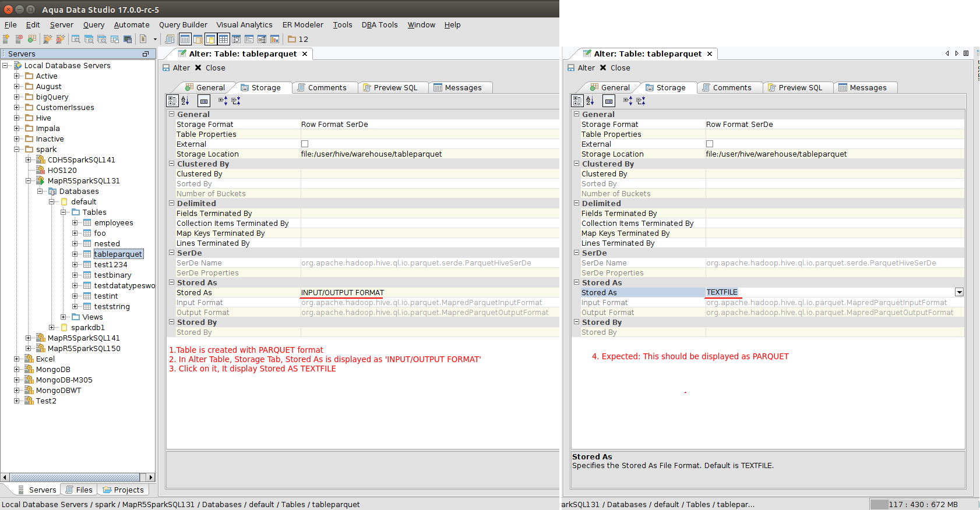Image resolution: width=980 pixels, height=510 pixels.
Task: Restore the Servers panel with its dock icon
Action: click(x=146, y=54)
